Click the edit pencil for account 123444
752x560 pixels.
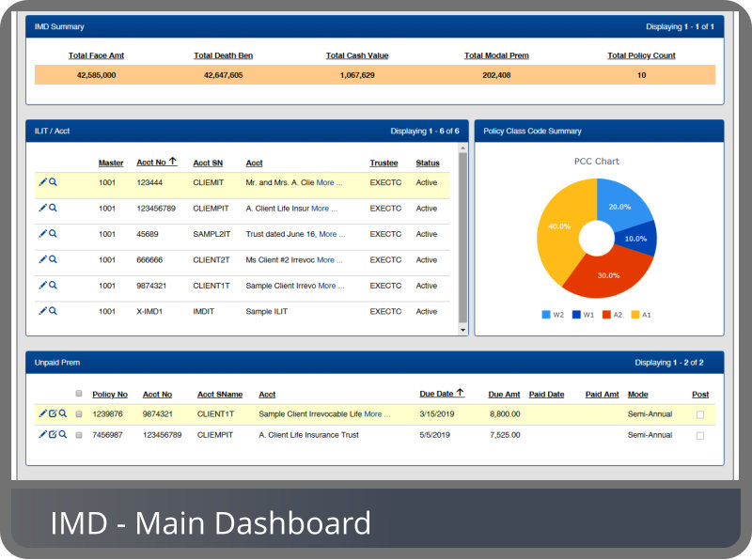click(42, 182)
